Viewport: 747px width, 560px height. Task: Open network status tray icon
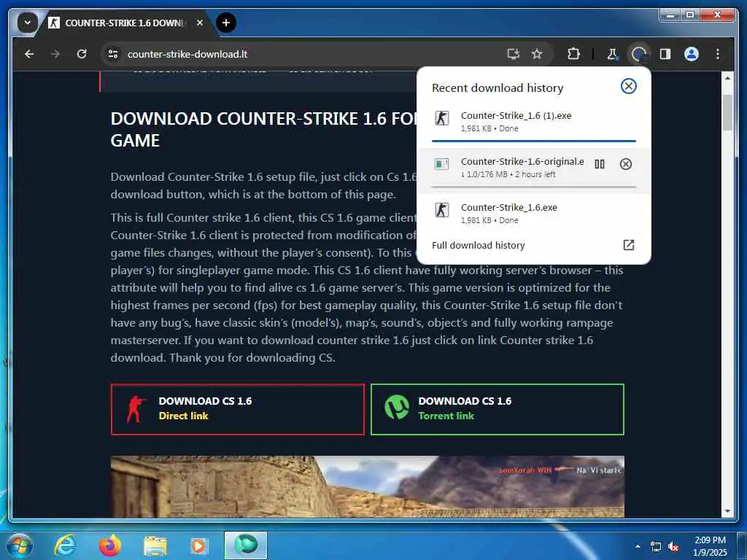[x=656, y=547]
